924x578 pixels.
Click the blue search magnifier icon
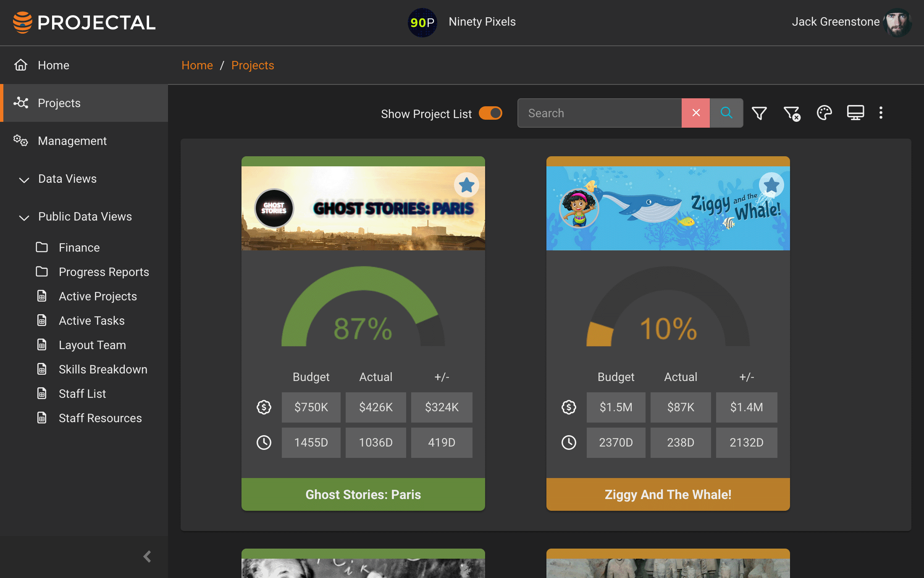pos(726,113)
